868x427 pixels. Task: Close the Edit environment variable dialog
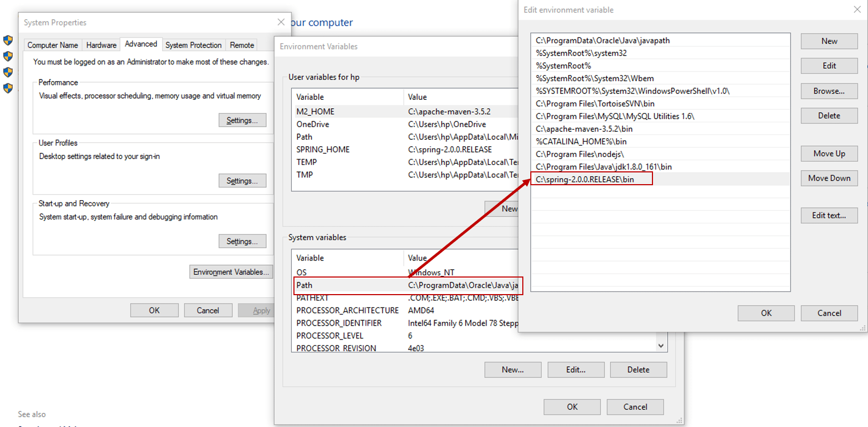click(x=857, y=10)
